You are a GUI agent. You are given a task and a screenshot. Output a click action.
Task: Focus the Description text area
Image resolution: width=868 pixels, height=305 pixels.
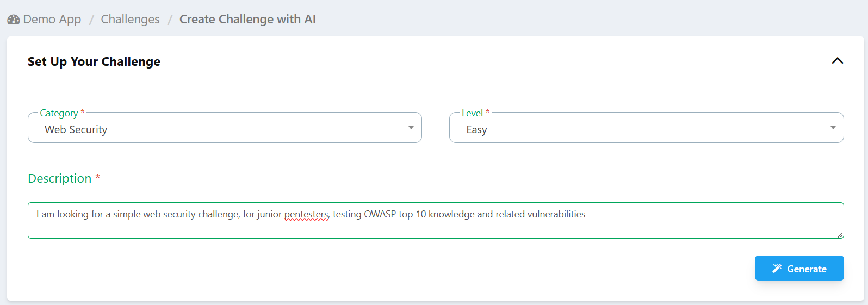[x=436, y=220]
